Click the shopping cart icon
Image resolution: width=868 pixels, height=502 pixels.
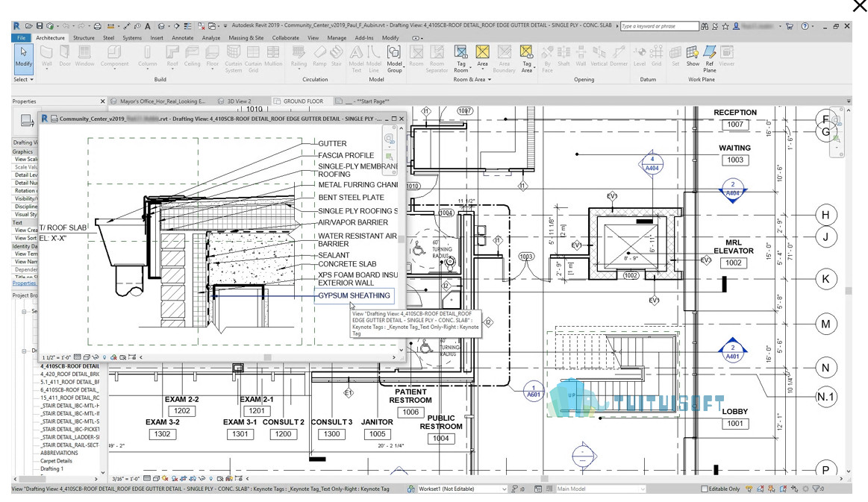pos(790,26)
